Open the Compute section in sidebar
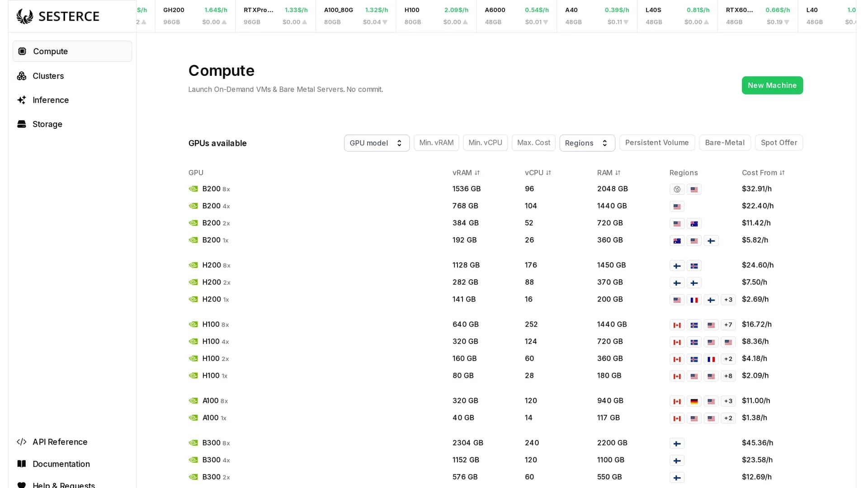The height and width of the screenshot is (488, 868). [x=72, y=51]
